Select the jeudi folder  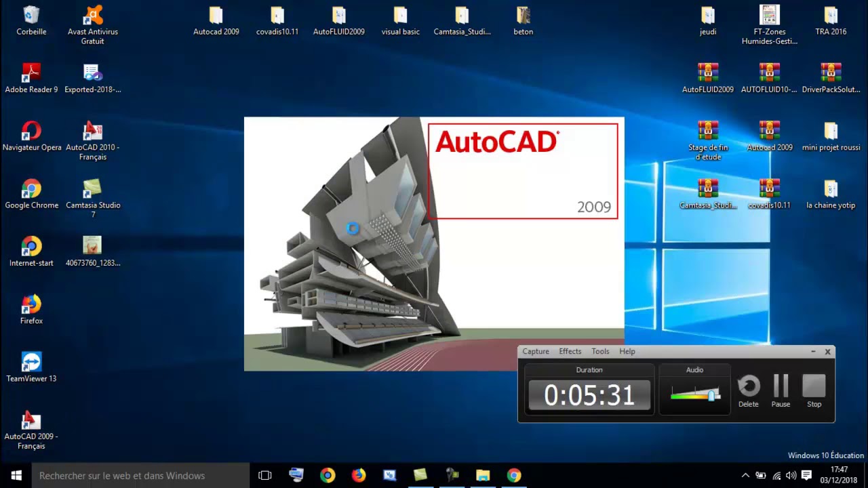[x=708, y=20]
